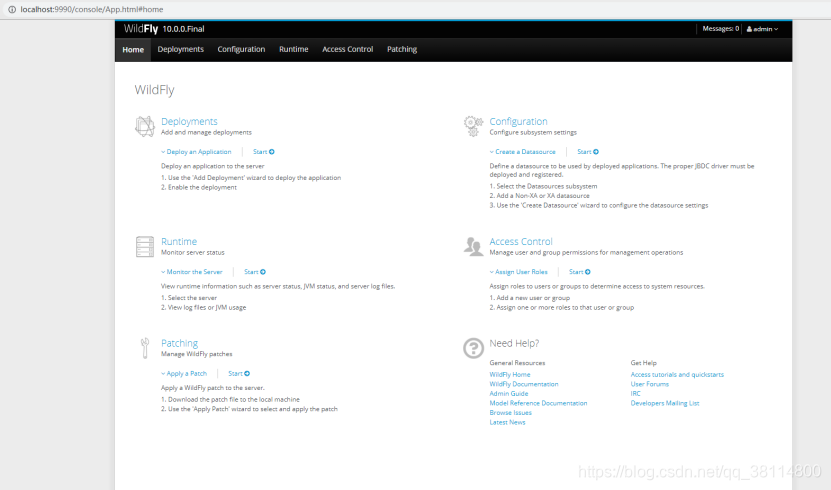Open the Developers Mailing List link
Image resolution: width=831 pixels, height=490 pixels.
tap(665, 403)
